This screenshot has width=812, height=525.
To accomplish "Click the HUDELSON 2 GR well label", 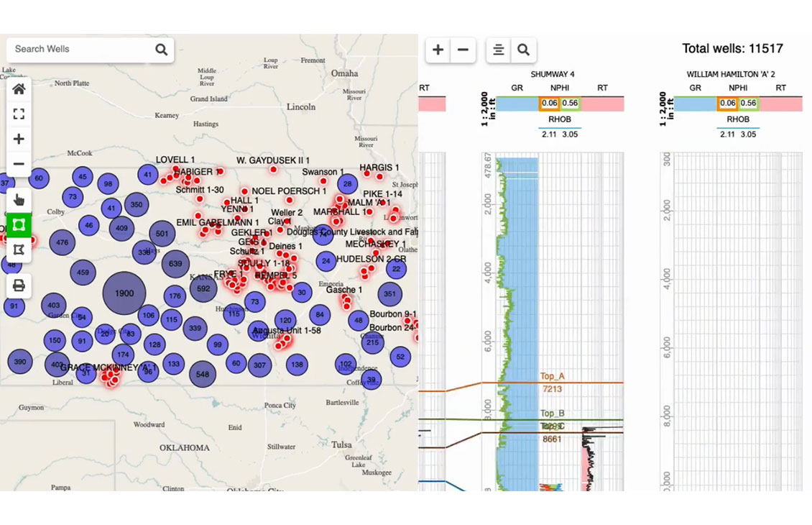I will coord(372,259).
